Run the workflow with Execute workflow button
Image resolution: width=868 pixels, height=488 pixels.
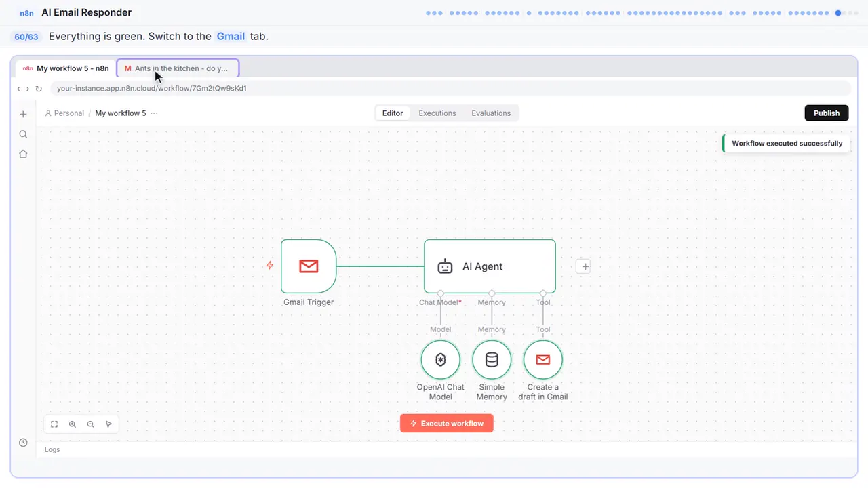(x=447, y=424)
